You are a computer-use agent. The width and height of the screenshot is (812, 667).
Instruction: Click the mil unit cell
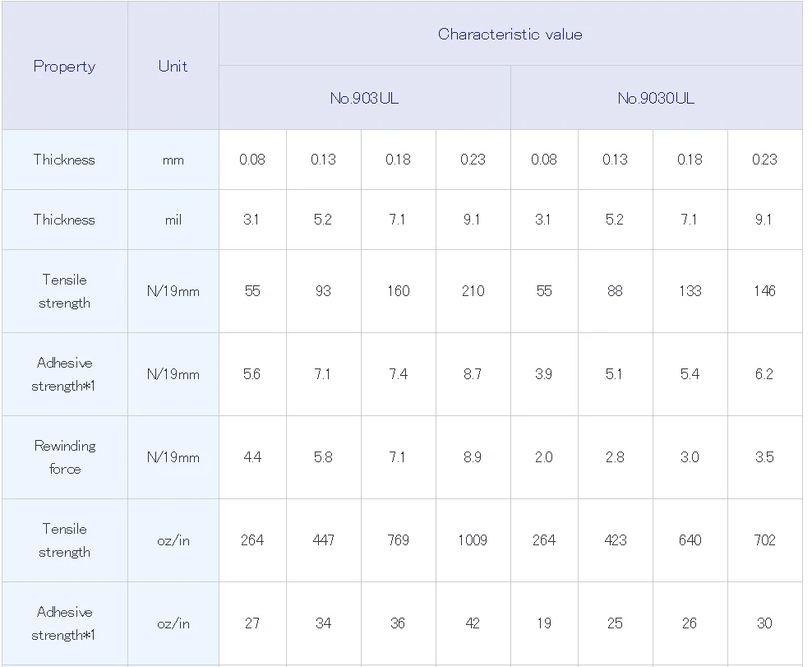(173, 220)
